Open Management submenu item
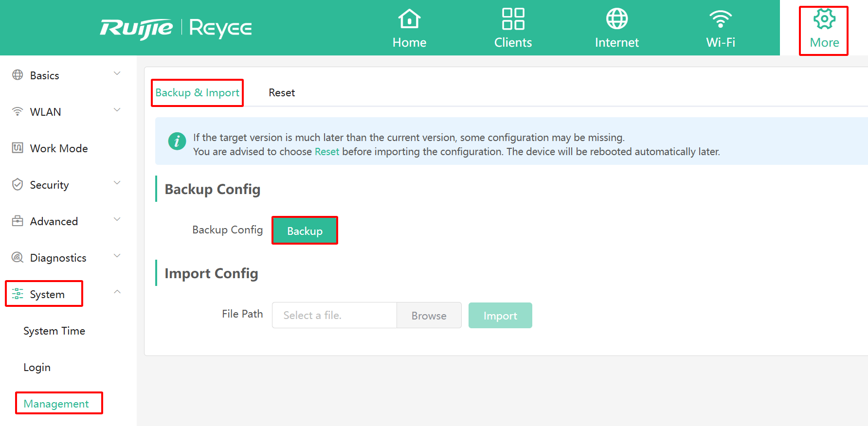Image resolution: width=868 pixels, height=426 pixels. [x=56, y=404]
